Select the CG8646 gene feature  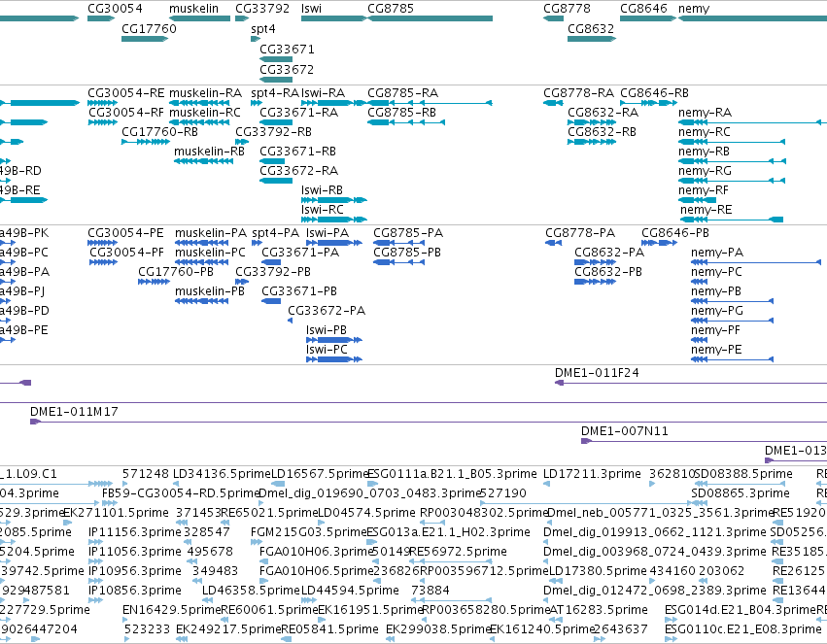(x=647, y=18)
